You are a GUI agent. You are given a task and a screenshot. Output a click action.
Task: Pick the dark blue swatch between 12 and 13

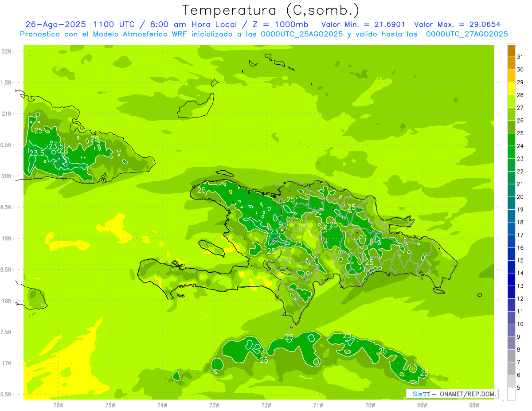(511, 292)
